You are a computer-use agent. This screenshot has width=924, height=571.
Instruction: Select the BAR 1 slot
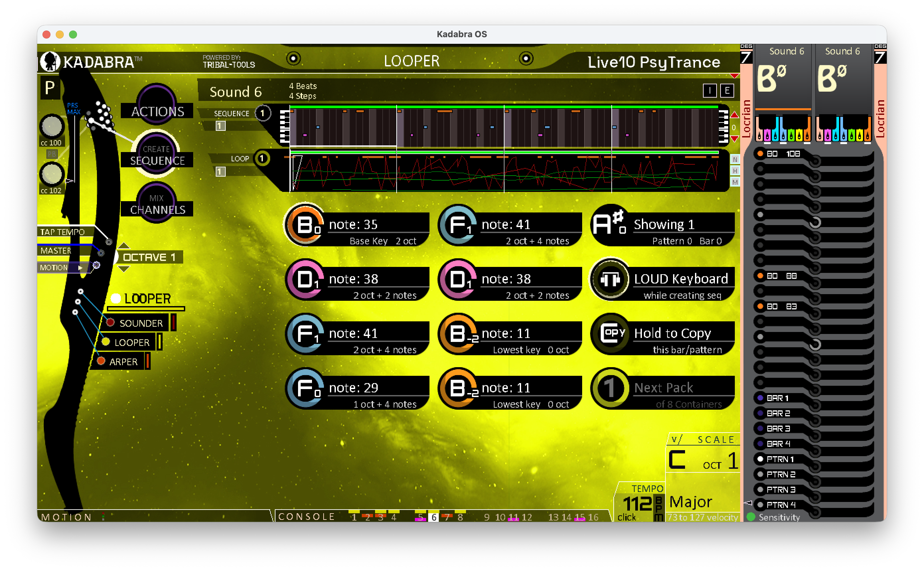tap(778, 398)
